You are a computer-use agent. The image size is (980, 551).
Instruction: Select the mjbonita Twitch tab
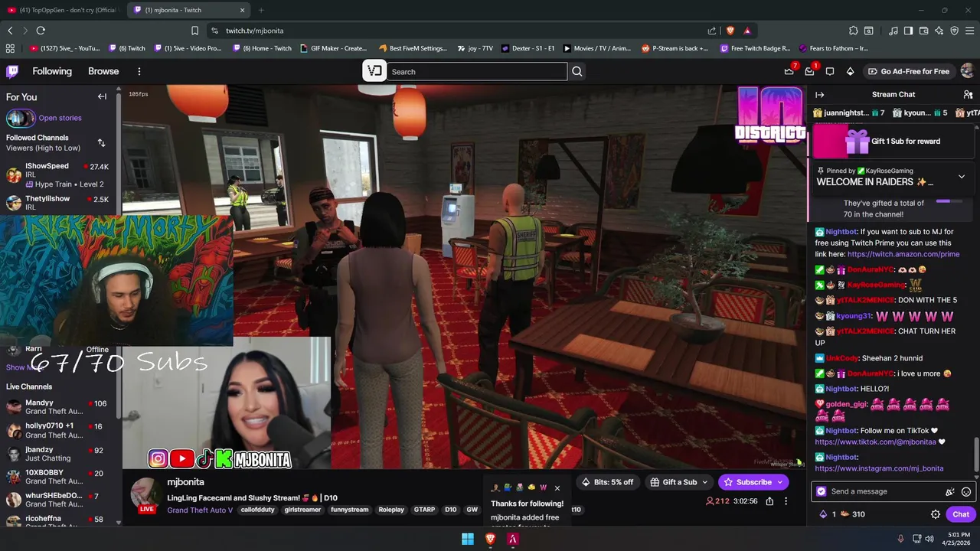click(188, 10)
